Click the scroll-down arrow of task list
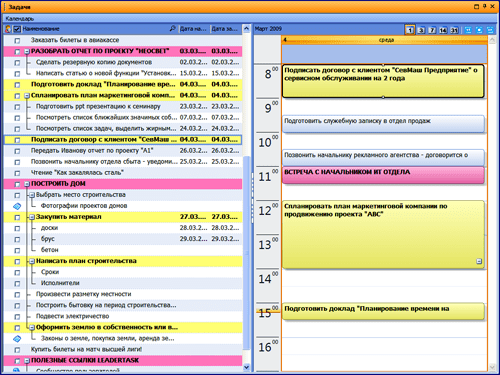The image size is (500, 375). (x=246, y=367)
